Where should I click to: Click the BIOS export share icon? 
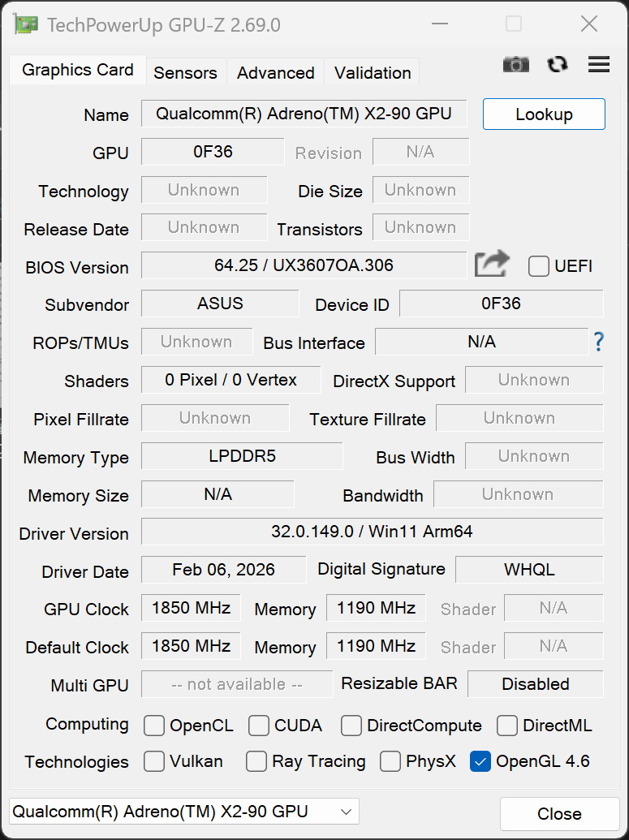click(x=492, y=265)
